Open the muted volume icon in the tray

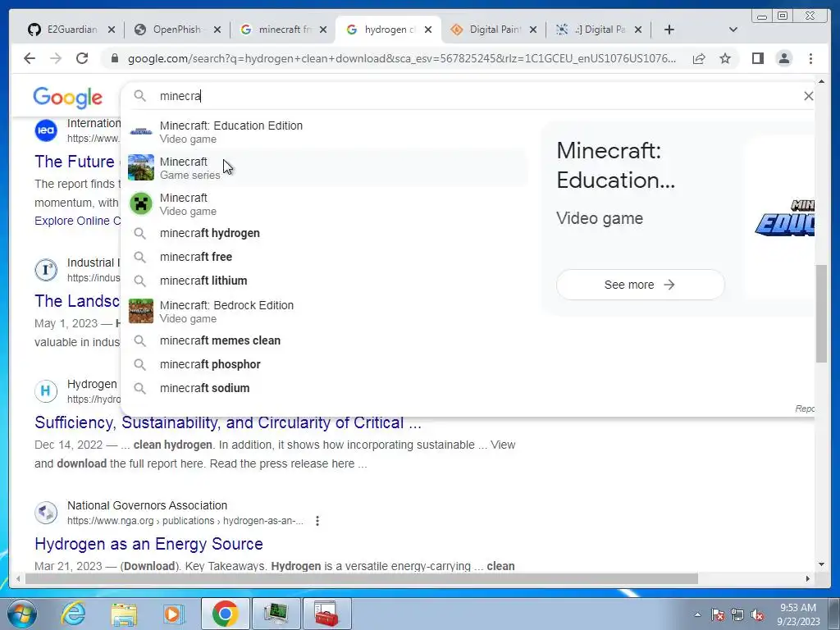(757, 614)
